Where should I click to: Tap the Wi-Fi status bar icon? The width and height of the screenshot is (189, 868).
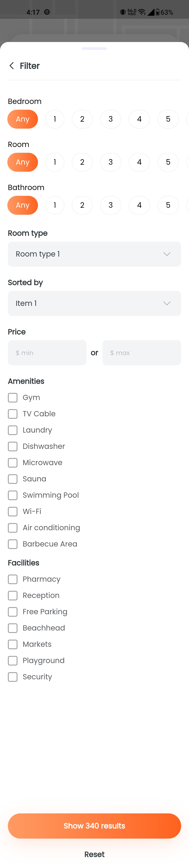142,12
